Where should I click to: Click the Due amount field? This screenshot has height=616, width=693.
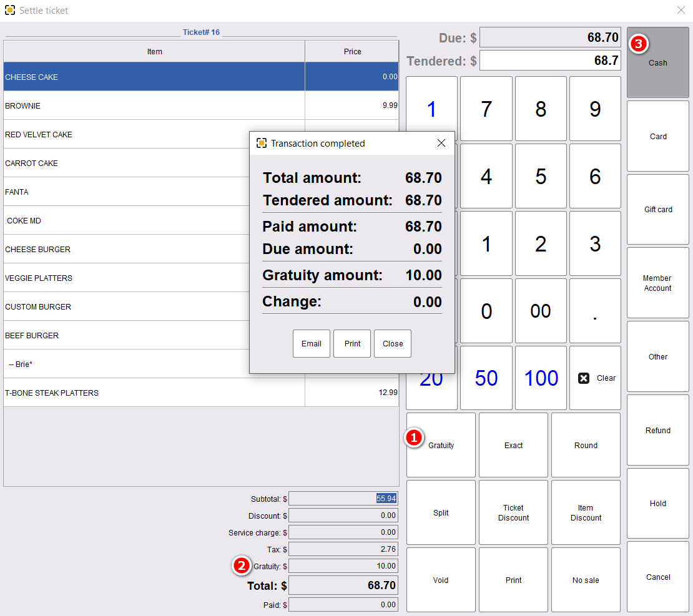550,37
